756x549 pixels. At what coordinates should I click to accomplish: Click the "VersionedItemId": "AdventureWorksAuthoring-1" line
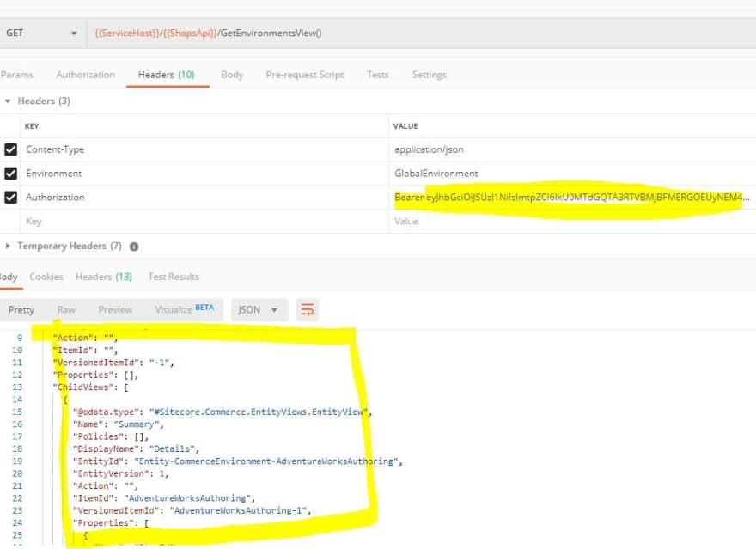192,510
